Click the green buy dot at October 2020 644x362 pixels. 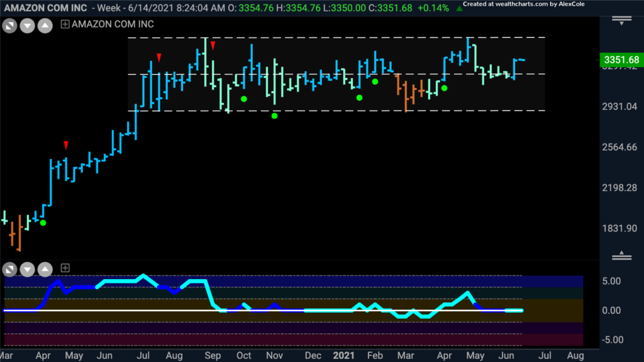(244, 99)
